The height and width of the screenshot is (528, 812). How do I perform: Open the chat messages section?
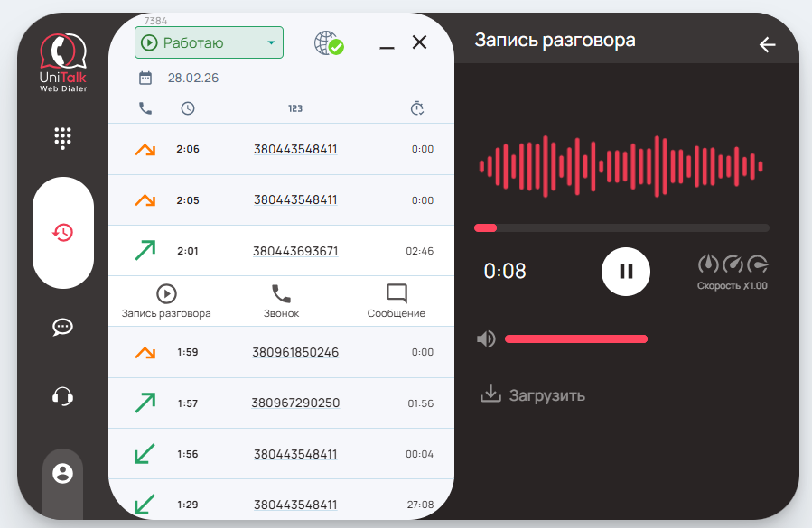[62, 327]
